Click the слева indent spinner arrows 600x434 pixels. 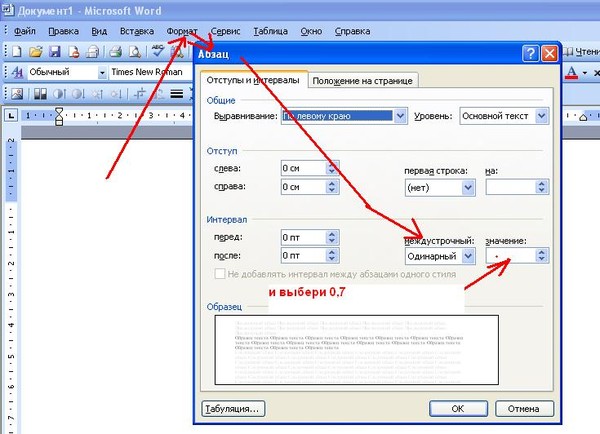click(332, 168)
